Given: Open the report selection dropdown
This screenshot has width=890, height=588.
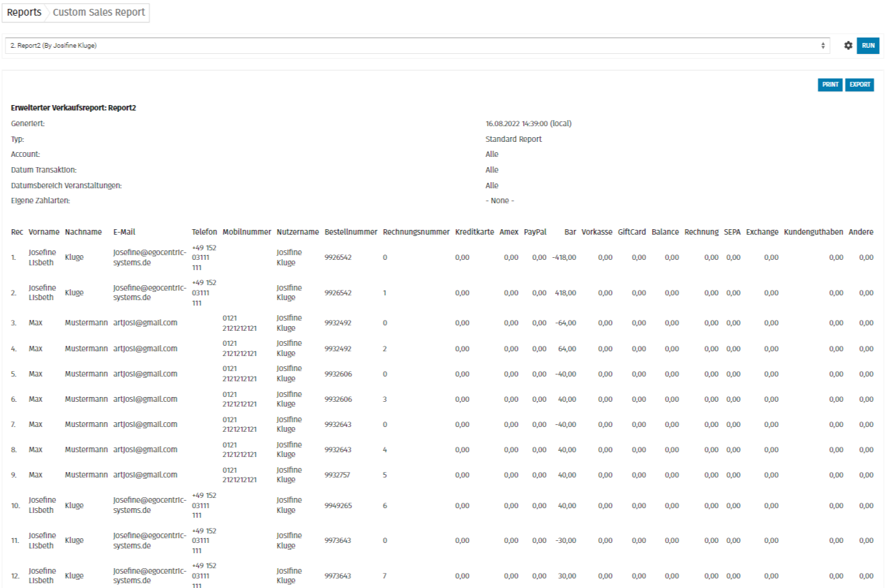Looking at the screenshot, I should point(416,46).
